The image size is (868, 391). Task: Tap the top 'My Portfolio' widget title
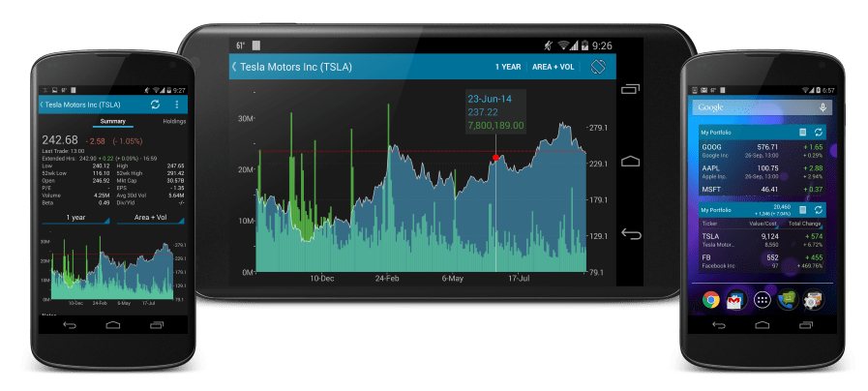(716, 133)
